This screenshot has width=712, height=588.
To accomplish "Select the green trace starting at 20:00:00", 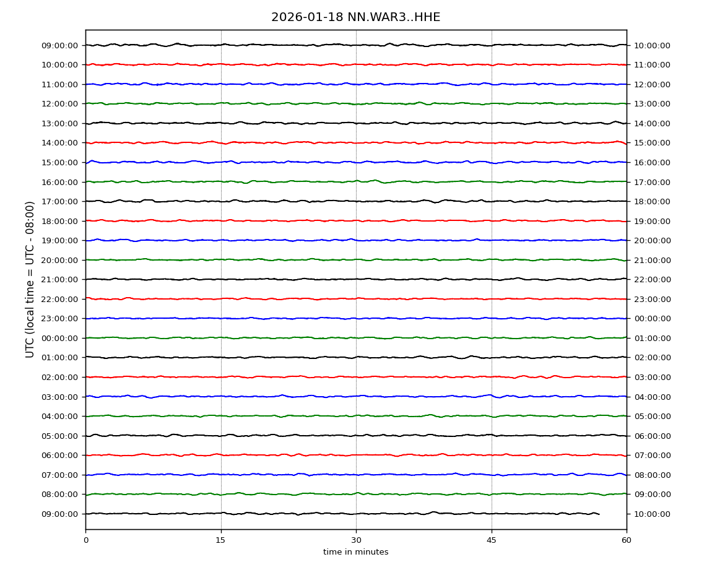I will (356, 260).
